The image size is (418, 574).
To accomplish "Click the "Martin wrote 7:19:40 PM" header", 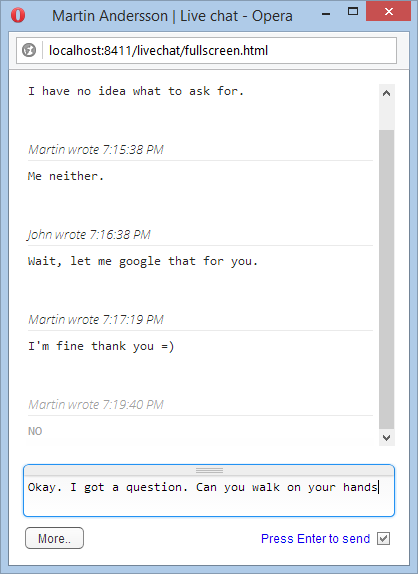I will (x=96, y=405).
